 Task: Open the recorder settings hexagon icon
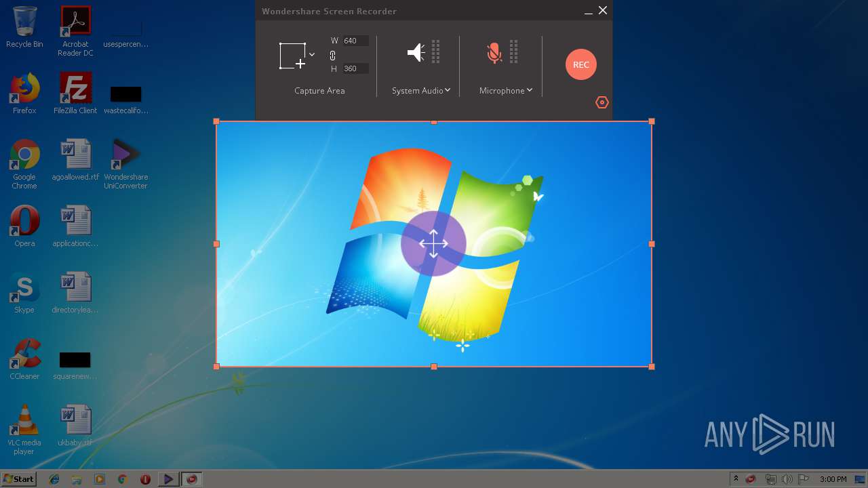(x=602, y=102)
